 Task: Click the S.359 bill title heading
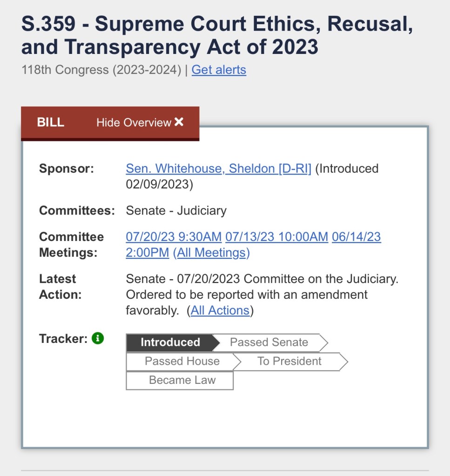(x=217, y=36)
